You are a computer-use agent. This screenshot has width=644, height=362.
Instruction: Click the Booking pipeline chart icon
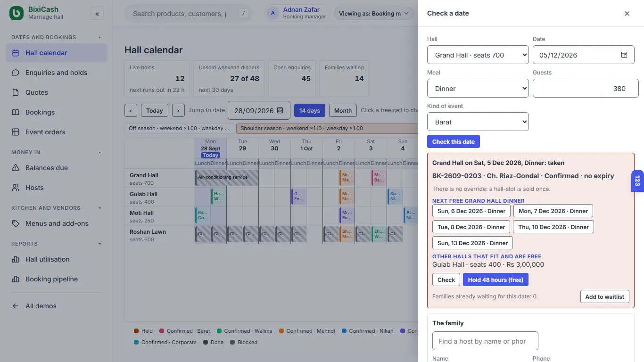pyautogui.click(x=16, y=279)
